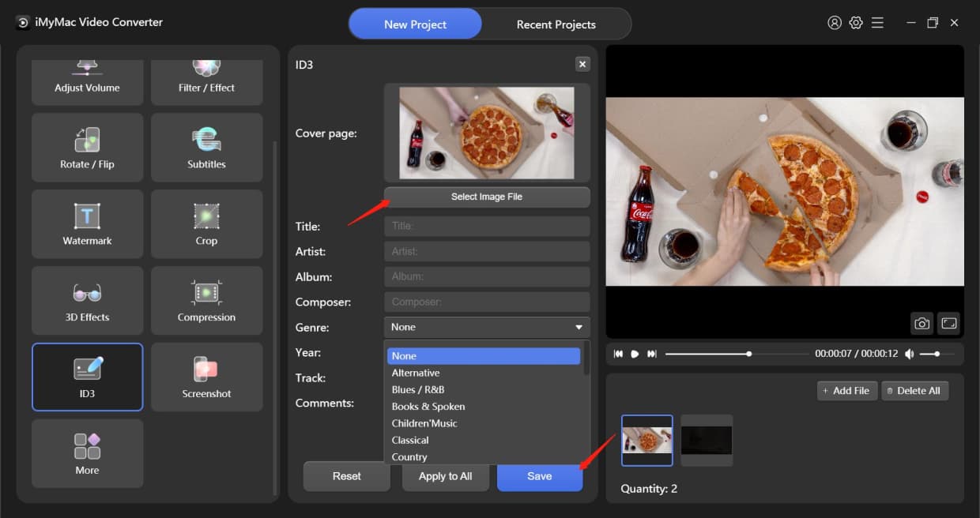Close the ID3 panel
The image size is (980, 518).
(582, 65)
